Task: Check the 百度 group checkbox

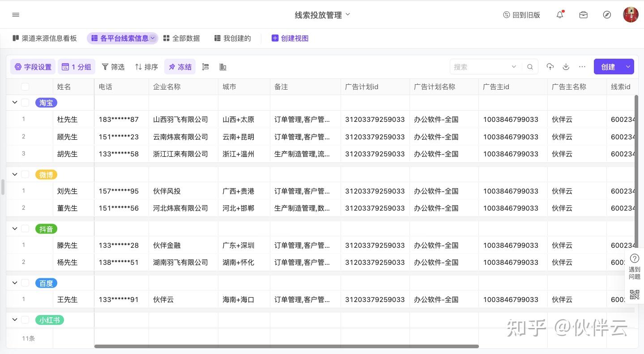Action: point(25,283)
